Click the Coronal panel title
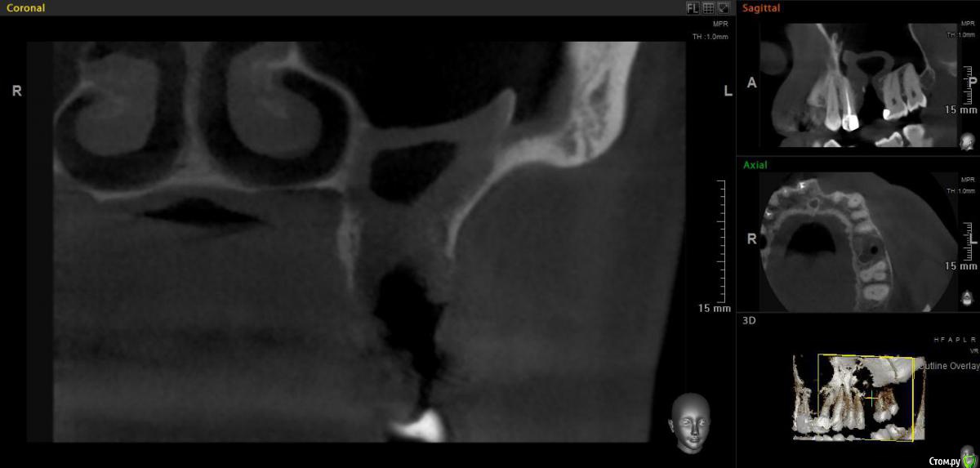 coord(25,8)
